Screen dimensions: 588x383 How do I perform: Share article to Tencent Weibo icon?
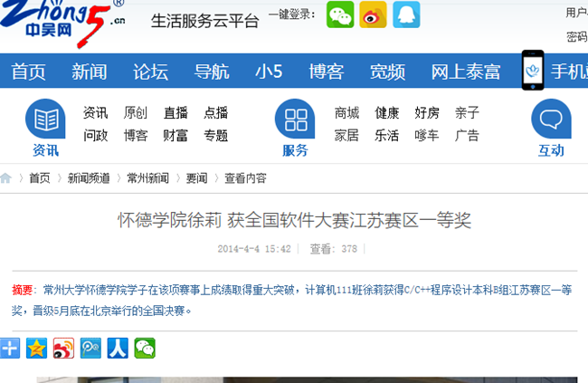point(90,348)
